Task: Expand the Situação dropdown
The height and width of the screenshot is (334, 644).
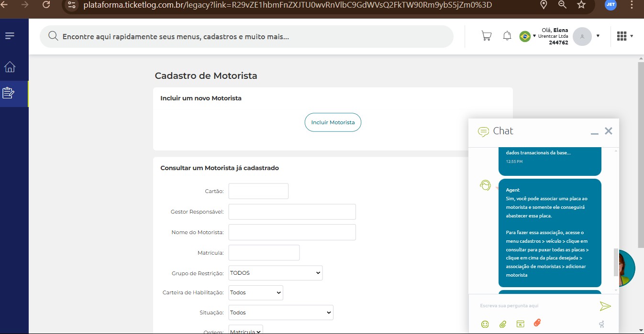Action: pyautogui.click(x=280, y=312)
